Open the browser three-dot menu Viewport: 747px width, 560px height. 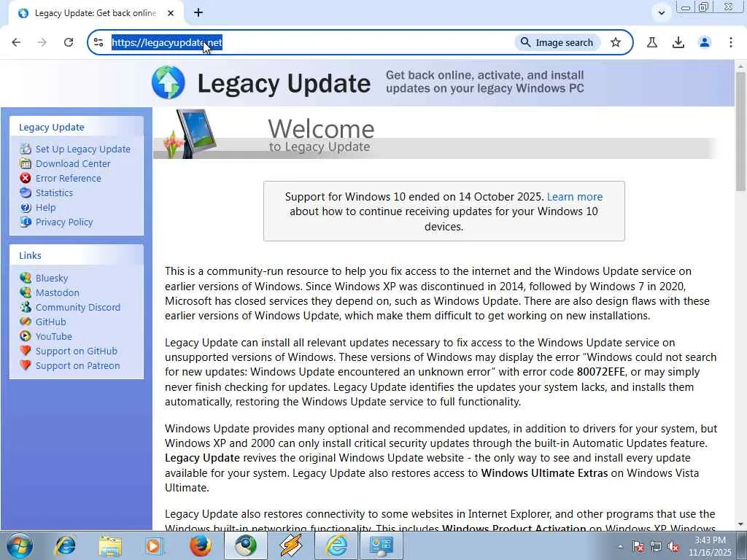tap(731, 42)
